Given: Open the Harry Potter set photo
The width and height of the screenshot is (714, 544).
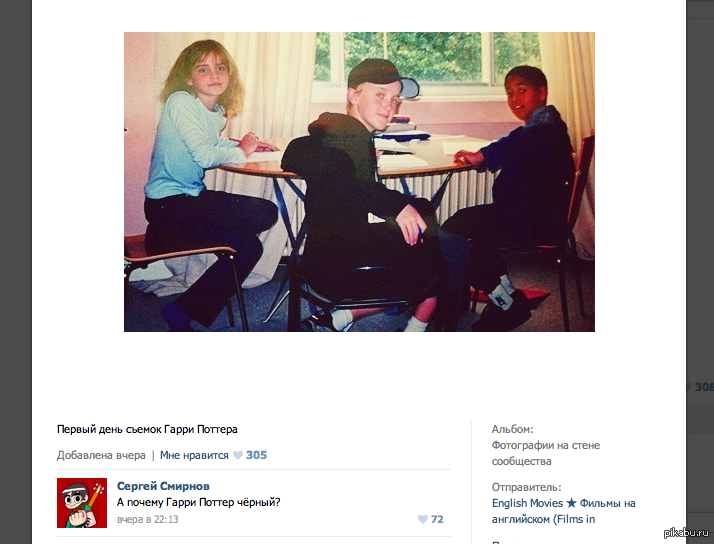Looking at the screenshot, I should click(359, 182).
